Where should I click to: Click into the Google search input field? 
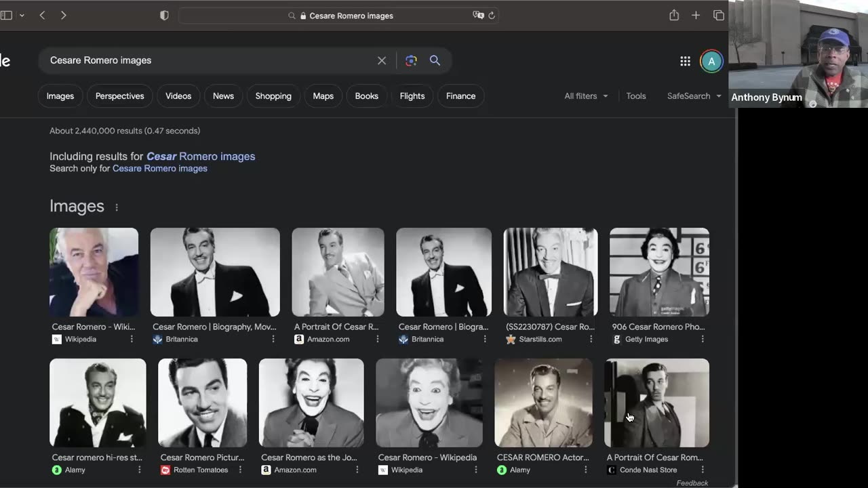203,60
